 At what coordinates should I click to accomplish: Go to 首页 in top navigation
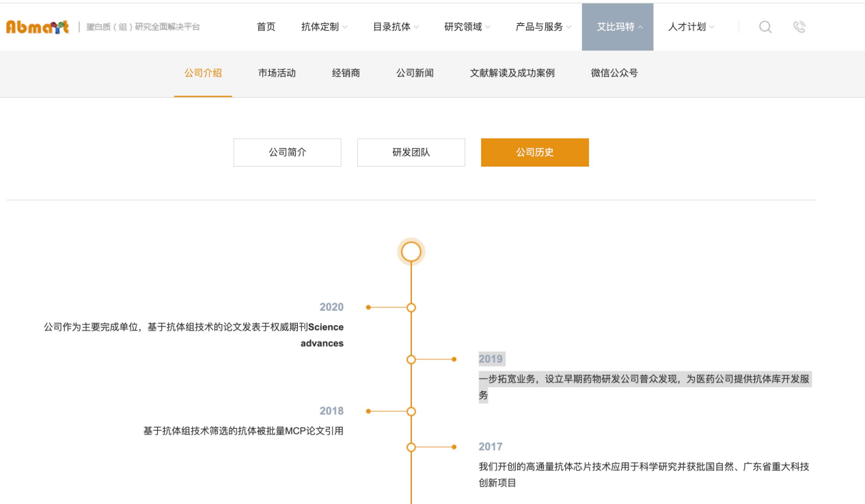tap(266, 27)
